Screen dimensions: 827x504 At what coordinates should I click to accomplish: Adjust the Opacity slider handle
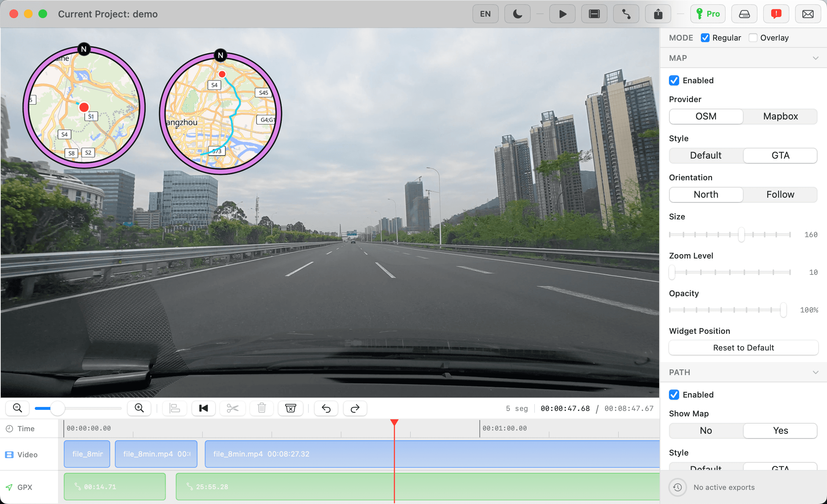coord(784,310)
